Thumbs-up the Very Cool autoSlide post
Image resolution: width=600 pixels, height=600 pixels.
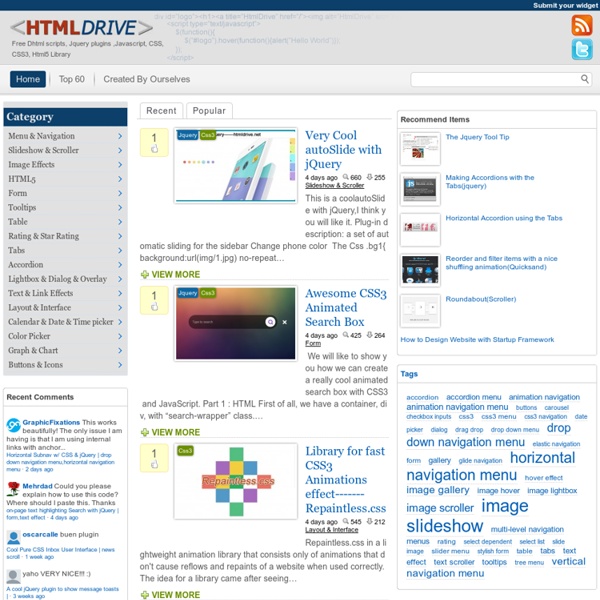coord(155,149)
